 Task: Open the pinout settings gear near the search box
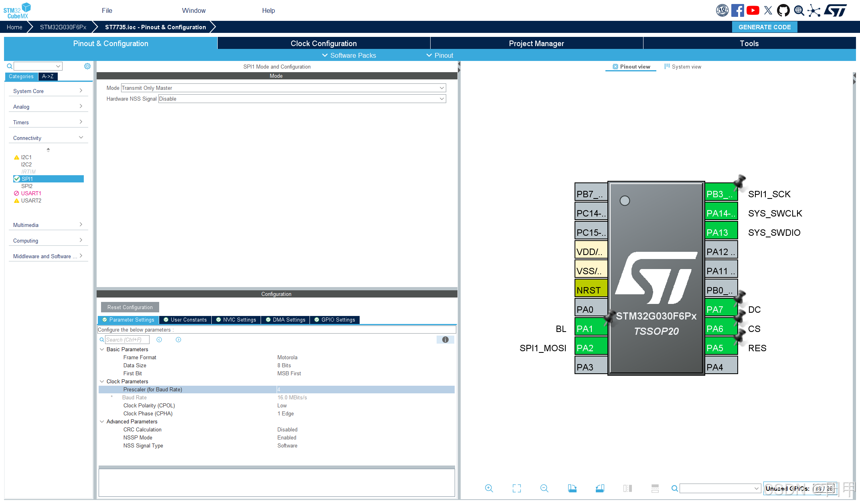click(x=87, y=66)
